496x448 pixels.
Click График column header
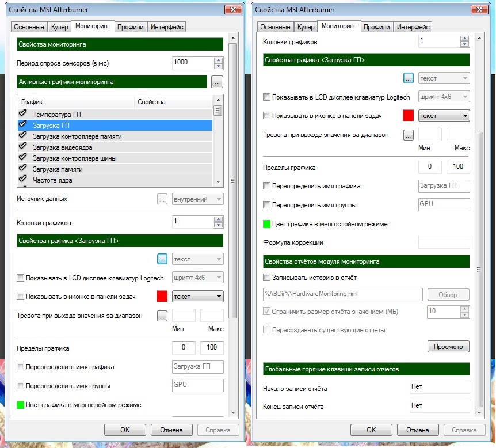76,102
